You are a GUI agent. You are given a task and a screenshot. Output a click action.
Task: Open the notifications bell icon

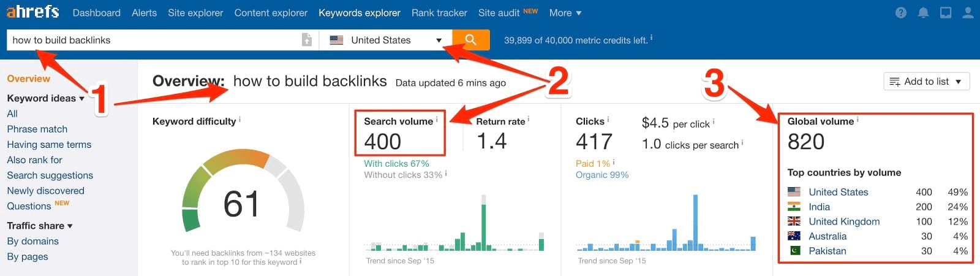[924, 13]
